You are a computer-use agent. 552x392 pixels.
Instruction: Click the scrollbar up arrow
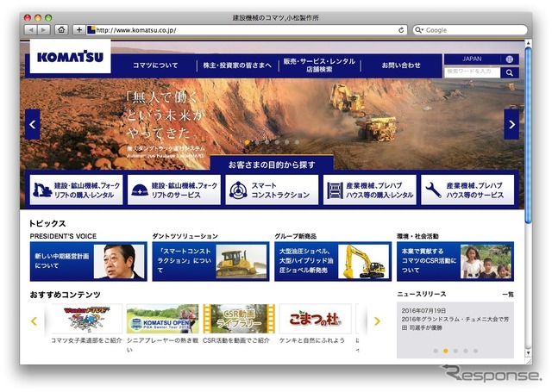click(x=528, y=43)
